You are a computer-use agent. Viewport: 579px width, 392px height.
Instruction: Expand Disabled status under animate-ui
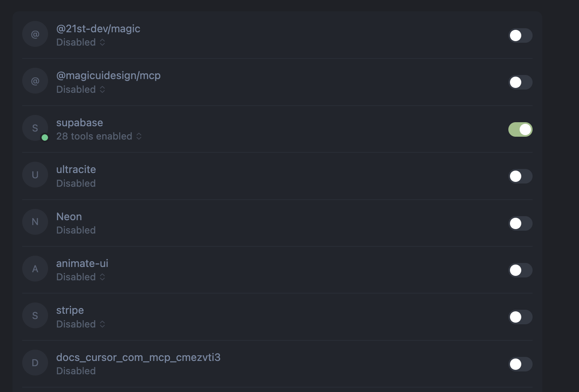(x=81, y=277)
